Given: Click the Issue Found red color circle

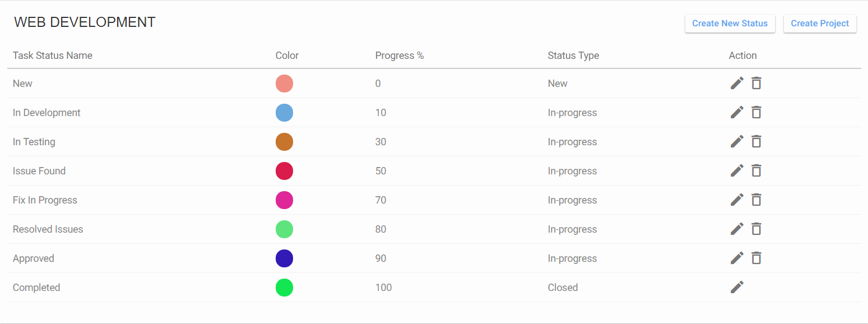Looking at the screenshot, I should pos(284,171).
